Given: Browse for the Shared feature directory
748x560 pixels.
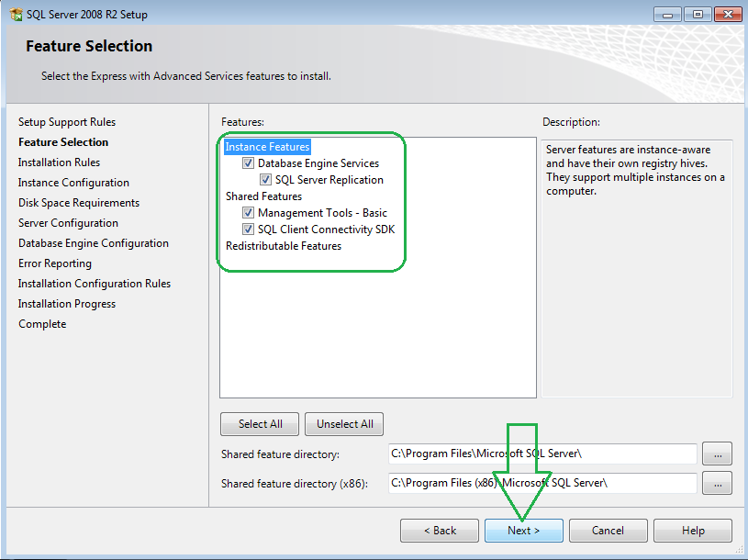Looking at the screenshot, I should coord(717,454).
